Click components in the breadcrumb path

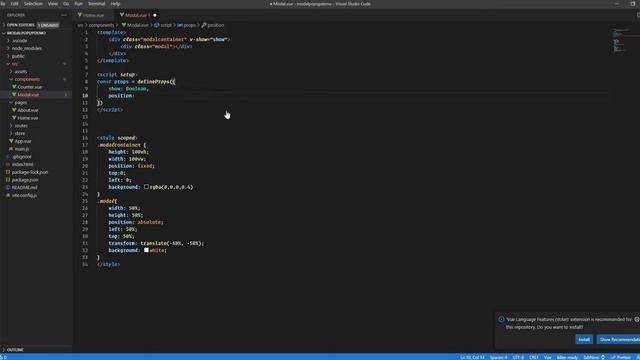[x=101, y=25]
